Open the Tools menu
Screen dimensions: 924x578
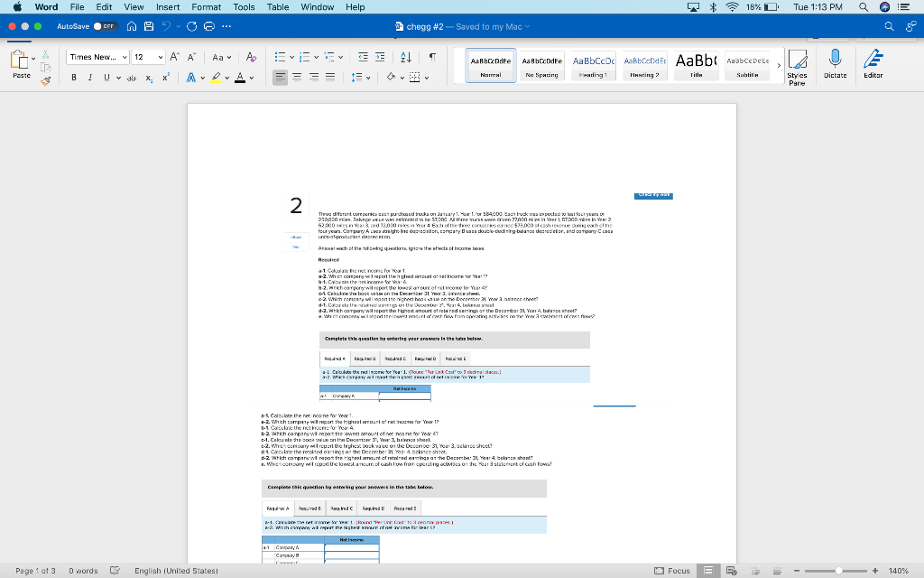pyautogui.click(x=244, y=7)
